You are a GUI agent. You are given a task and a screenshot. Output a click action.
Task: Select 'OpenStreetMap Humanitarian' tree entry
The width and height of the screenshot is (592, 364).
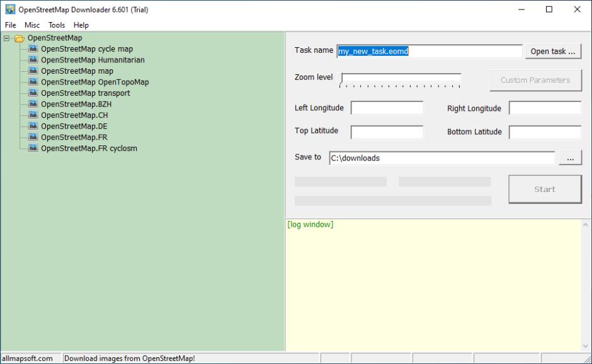point(93,60)
